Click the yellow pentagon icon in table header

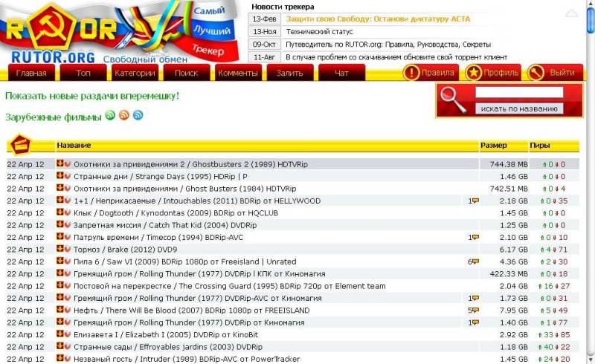(x=21, y=144)
